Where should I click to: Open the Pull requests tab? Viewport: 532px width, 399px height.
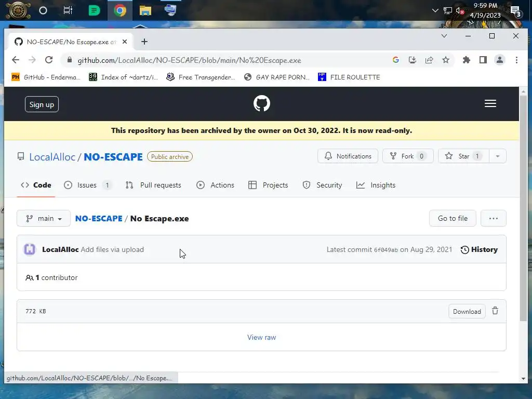click(x=153, y=185)
